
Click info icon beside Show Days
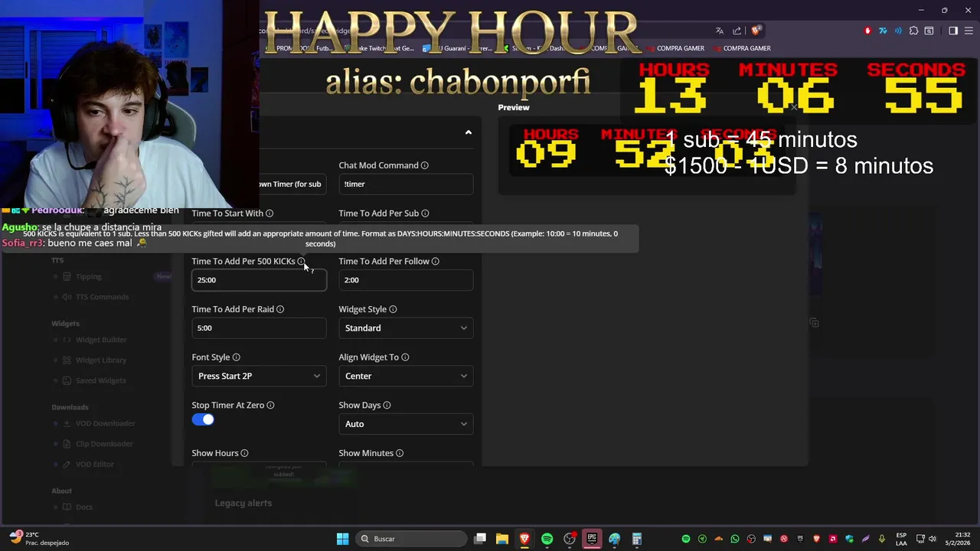point(387,406)
